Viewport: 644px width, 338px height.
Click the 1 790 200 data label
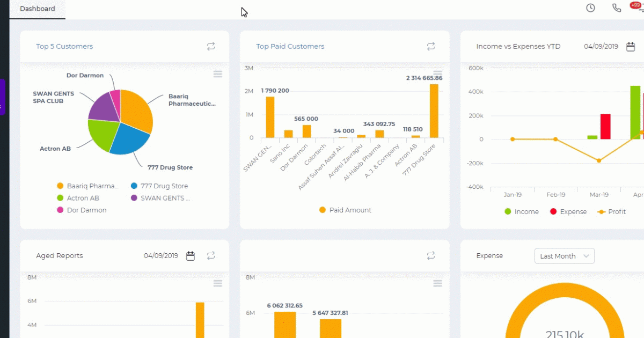click(275, 91)
